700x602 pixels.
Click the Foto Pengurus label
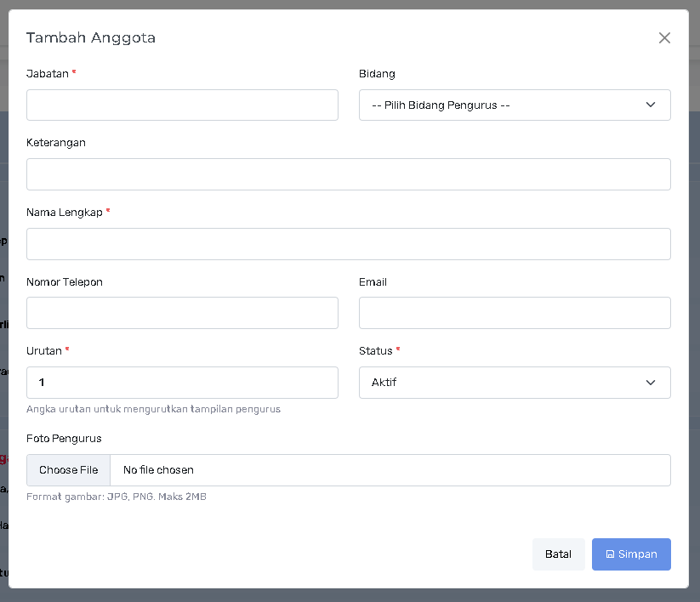[64, 439]
